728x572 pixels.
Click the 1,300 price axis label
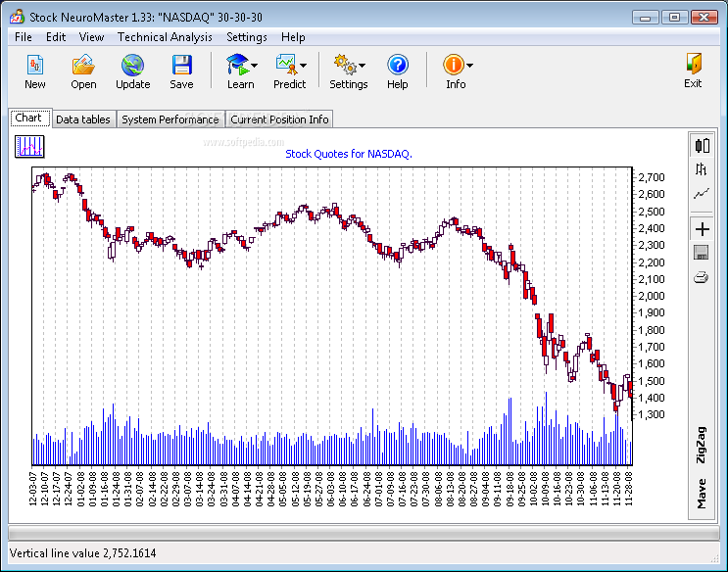pos(652,414)
